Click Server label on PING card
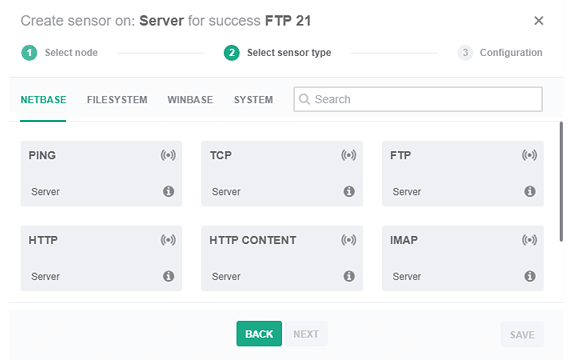 point(45,192)
